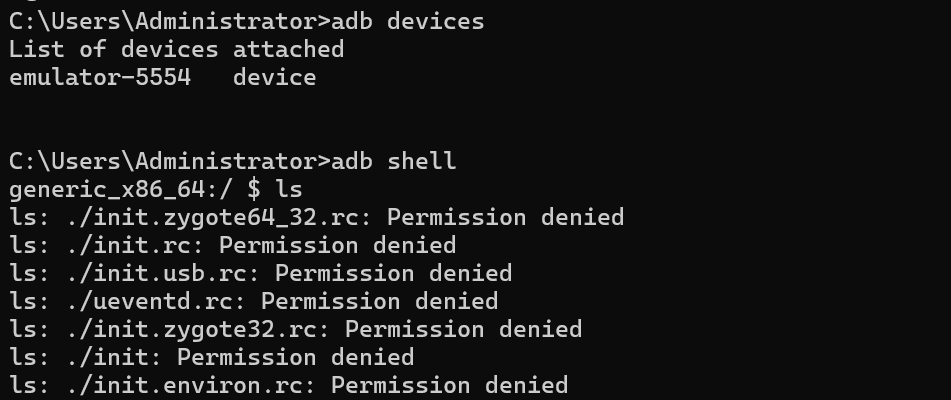Click the 'device' status next to emulator-5554
Image resolution: width=951 pixels, height=400 pixels.
[x=275, y=77]
